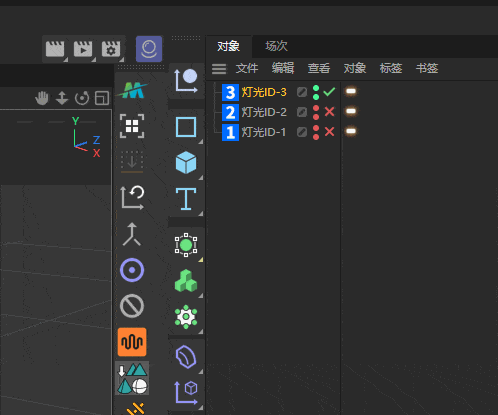This screenshot has height=415, width=498.
Task: Open the 文件 menu
Action: pyautogui.click(x=247, y=68)
